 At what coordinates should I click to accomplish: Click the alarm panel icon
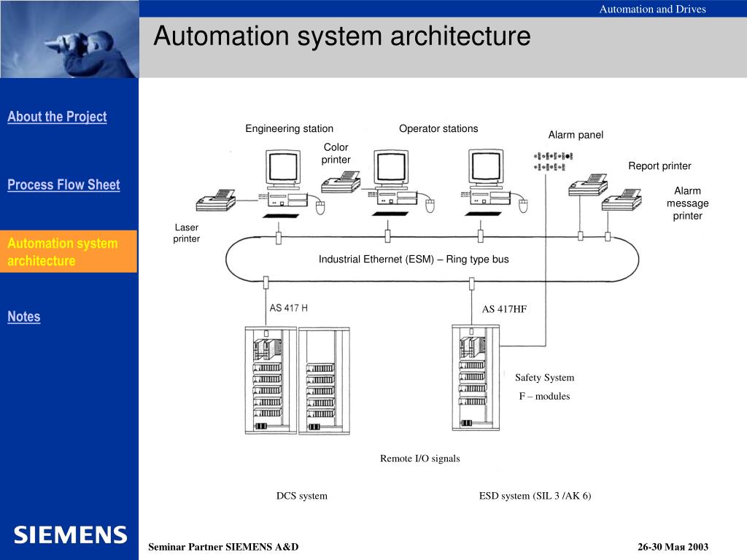(553, 161)
